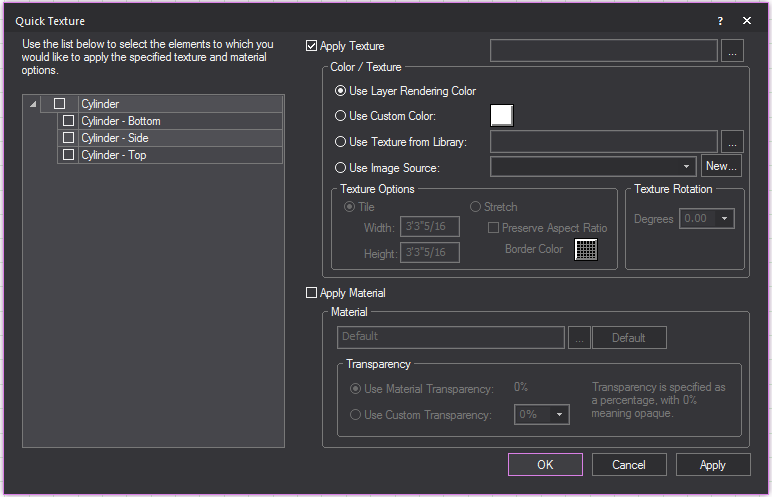Click the New... button
The height and width of the screenshot is (497, 772).
click(x=721, y=167)
